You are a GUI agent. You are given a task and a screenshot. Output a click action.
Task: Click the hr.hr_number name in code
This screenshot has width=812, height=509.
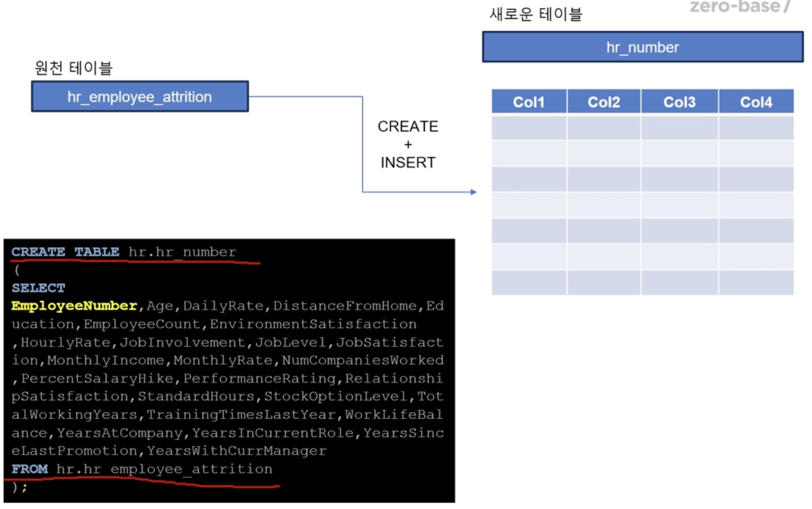click(x=182, y=252)
